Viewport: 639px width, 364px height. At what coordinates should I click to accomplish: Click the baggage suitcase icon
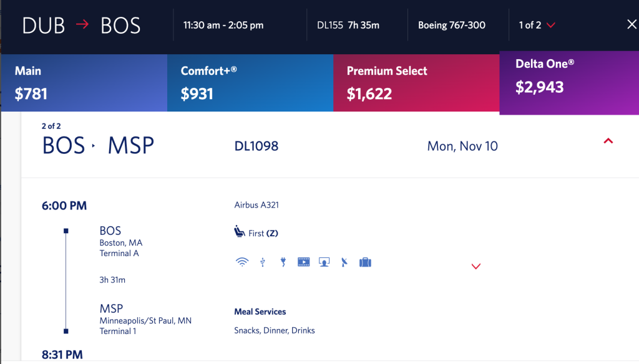click(x=365, y=262)
